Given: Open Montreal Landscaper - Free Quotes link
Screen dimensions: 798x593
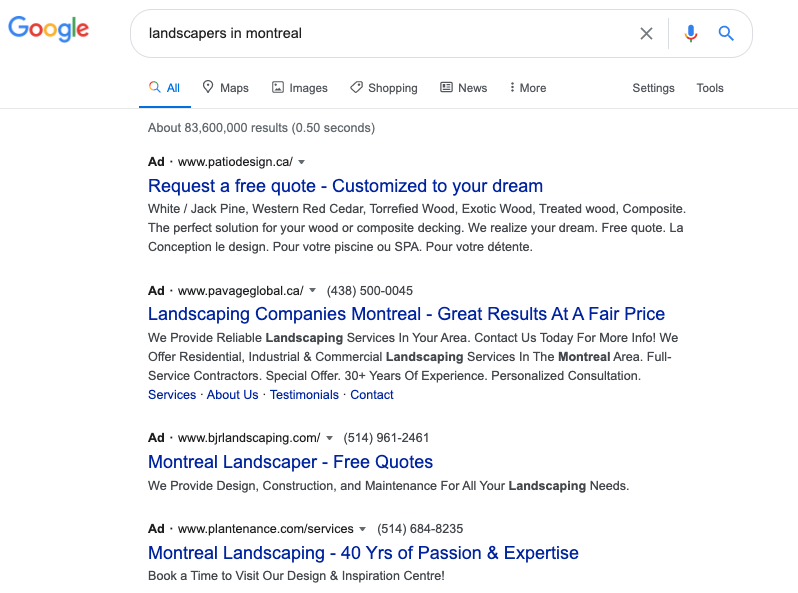Looking at the screenshot, I should point(290,462).
